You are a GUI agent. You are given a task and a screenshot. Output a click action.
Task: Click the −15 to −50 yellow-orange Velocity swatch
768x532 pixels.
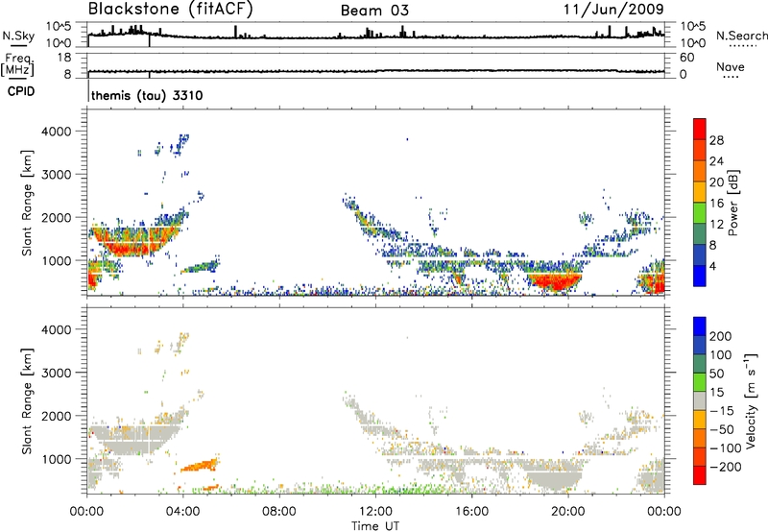pyautogui.click(x=700, y=420)
